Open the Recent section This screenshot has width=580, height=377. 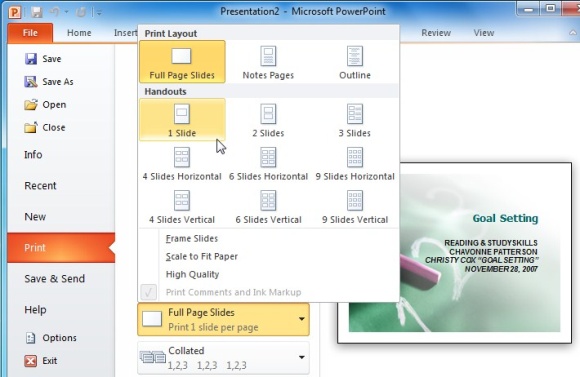pyautogui.click(x=61, y=186)
